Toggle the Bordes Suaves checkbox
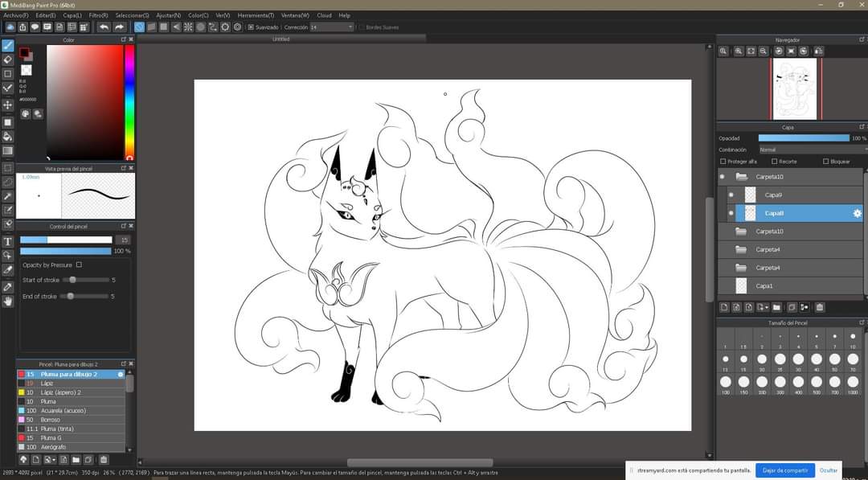 (x=362, y=27)
